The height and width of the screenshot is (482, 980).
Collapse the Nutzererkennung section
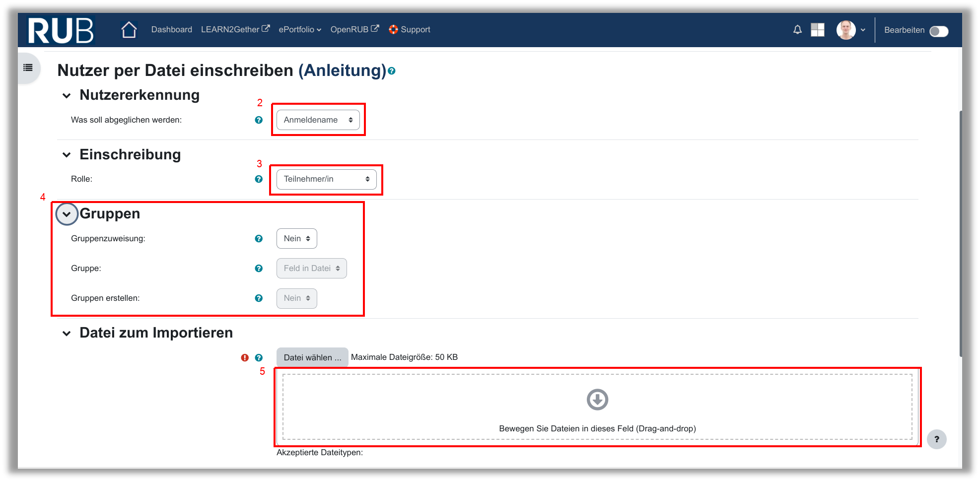point(67,96)
